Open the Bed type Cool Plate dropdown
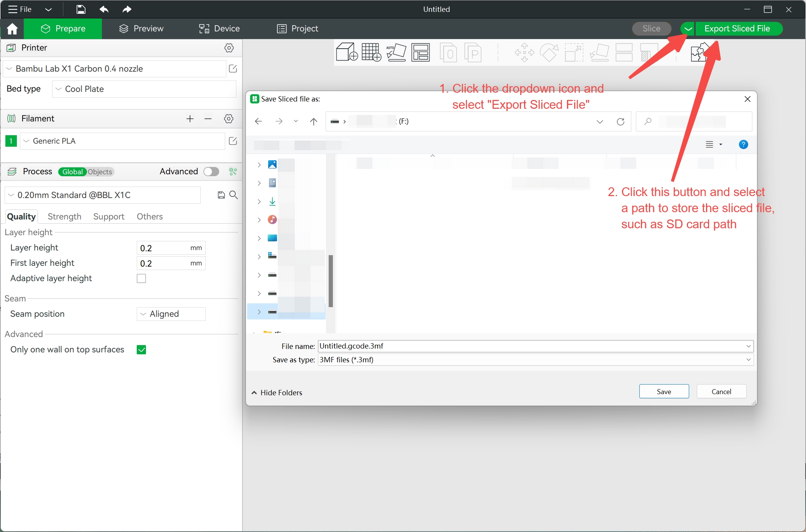This screenshot has height=532, width=806. coord(144,89)
